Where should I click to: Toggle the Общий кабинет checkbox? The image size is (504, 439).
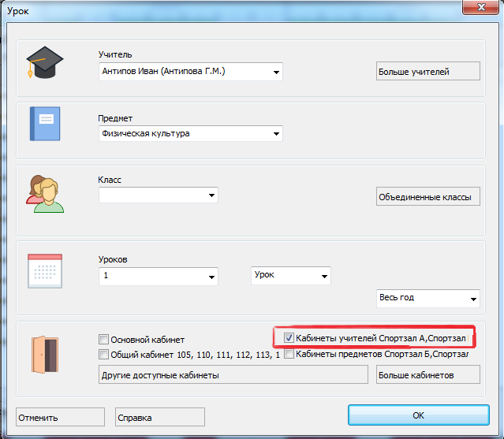104,355
